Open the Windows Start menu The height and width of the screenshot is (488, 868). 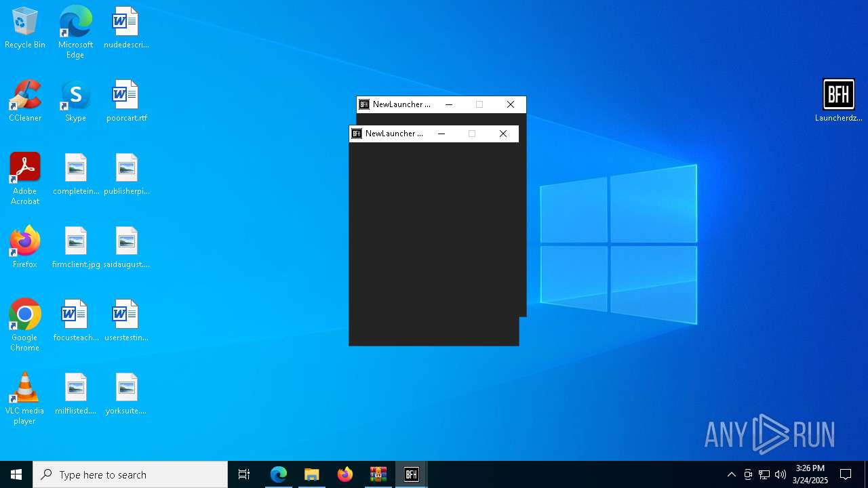[16, 474]
